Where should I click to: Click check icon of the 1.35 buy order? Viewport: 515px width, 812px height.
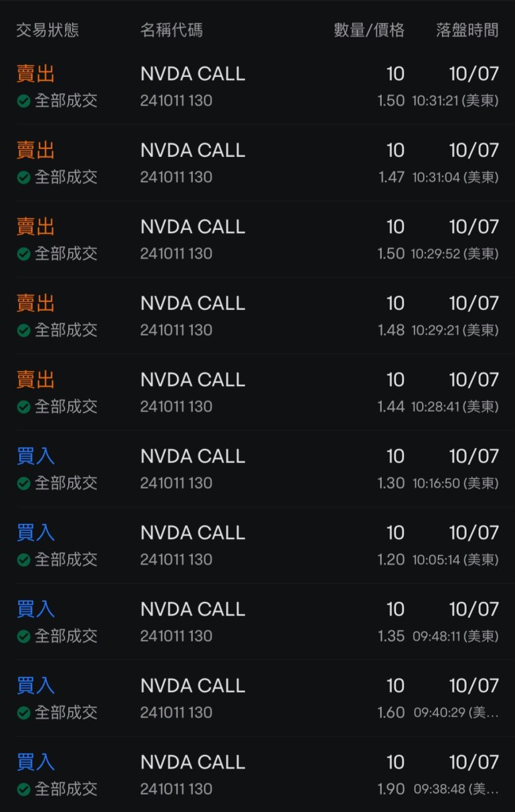click(24, 636)
